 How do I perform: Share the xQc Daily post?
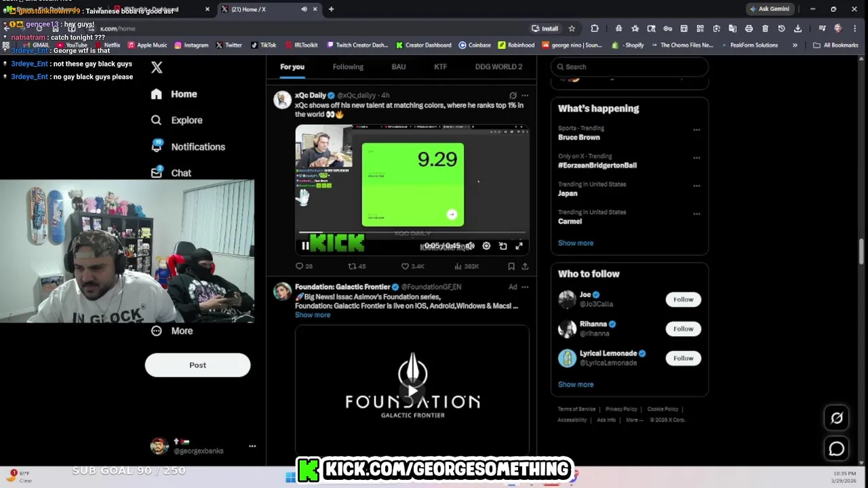pyautogui.click(x=525, y=266)
